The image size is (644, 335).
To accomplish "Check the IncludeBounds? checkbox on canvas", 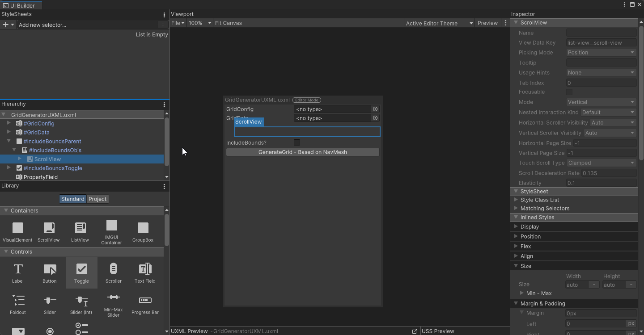I will [297, 142].
